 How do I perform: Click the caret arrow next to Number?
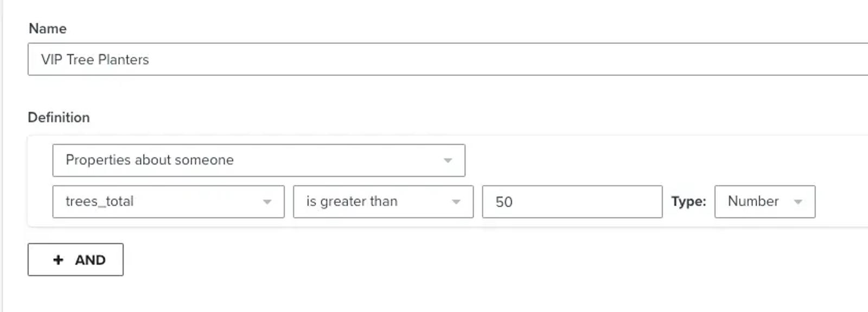tap(797, 202)
